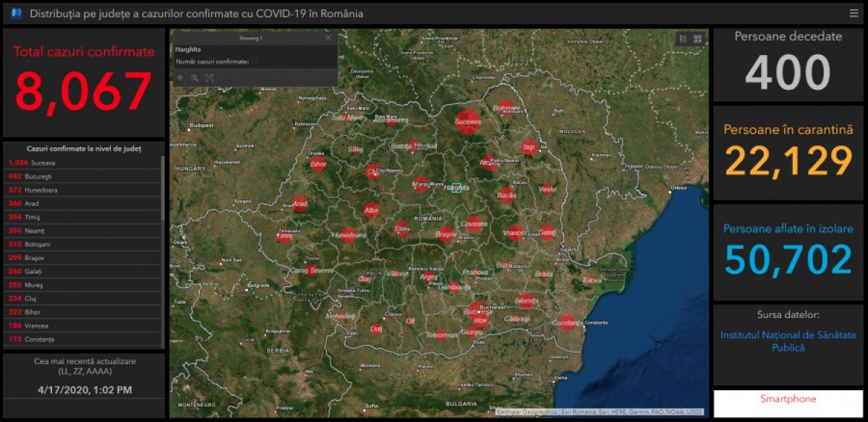Click the Suceava red circle on map
The image size is (868, 422).
point(467,121)
